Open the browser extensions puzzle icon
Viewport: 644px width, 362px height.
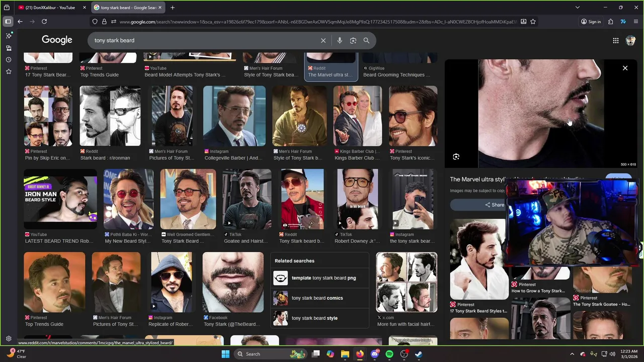click(610, 22)
